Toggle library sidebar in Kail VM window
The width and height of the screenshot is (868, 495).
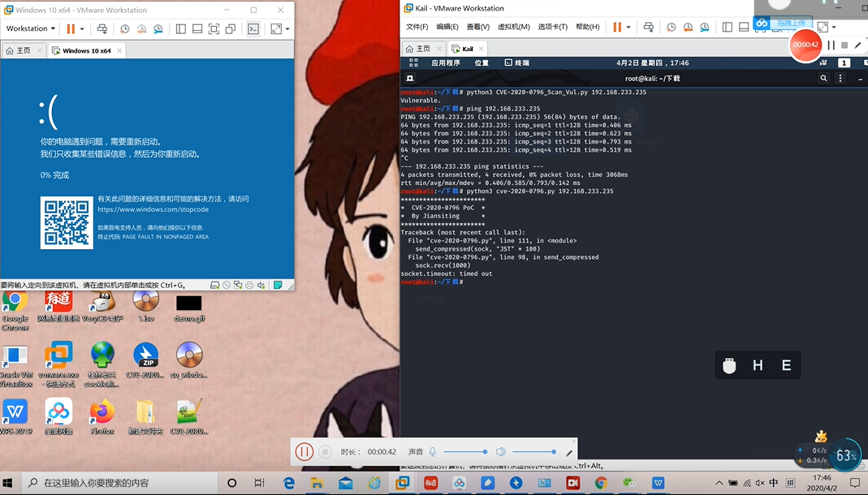[x=728, y=27]
